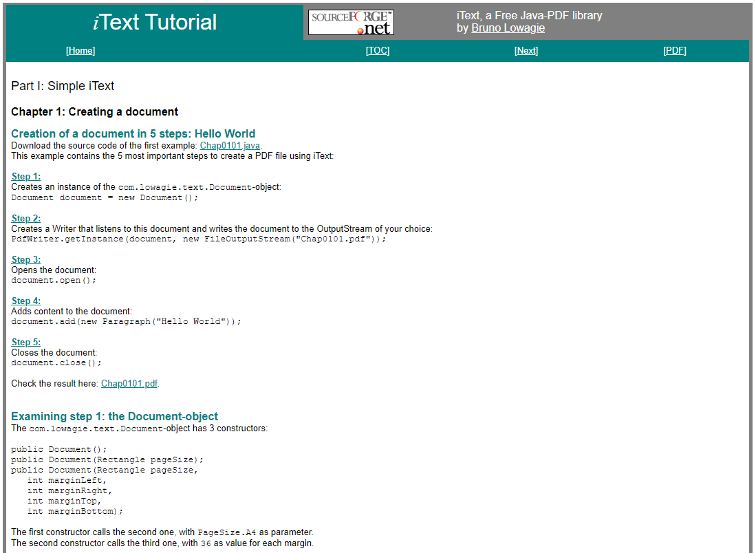Click the 'int marginTop,' parameter line
This screenshot has height=553, width=756.
click(64, 501)
